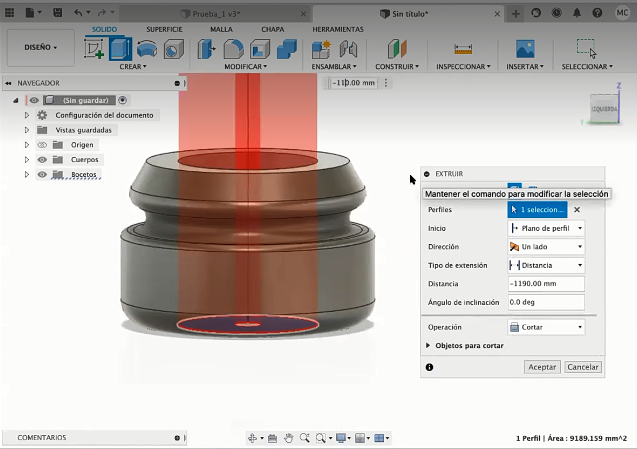637x449 pixels.
Task: Open the Dirección Un lado dropdown
Action: [546, 247]
